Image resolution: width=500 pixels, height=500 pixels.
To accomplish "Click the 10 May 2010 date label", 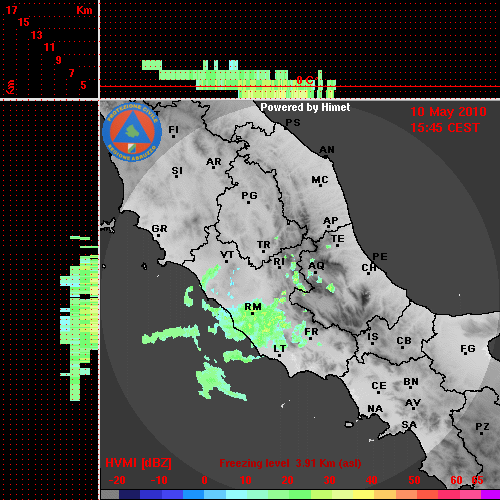I will [x=448, y=112].
